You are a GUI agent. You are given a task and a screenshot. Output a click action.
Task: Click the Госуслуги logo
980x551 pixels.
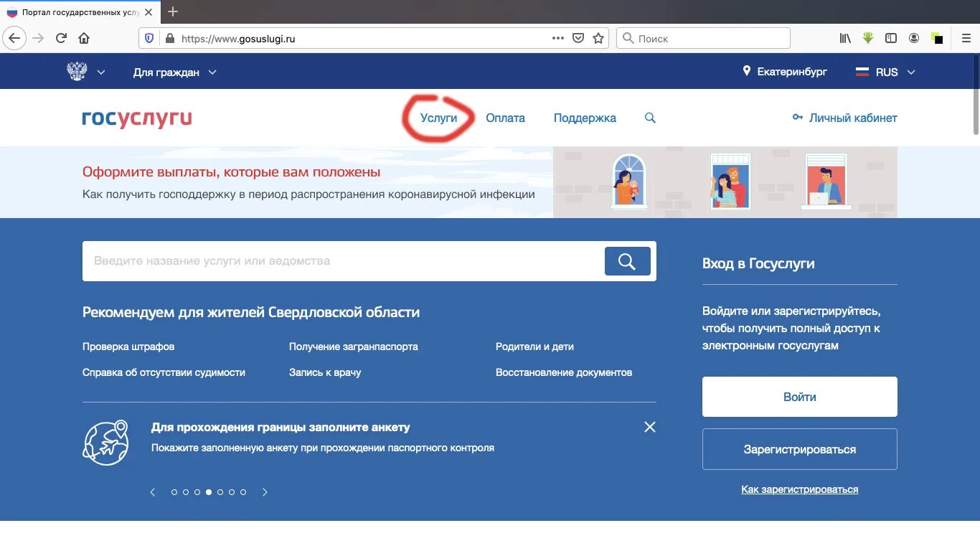(x=137, y=118)
